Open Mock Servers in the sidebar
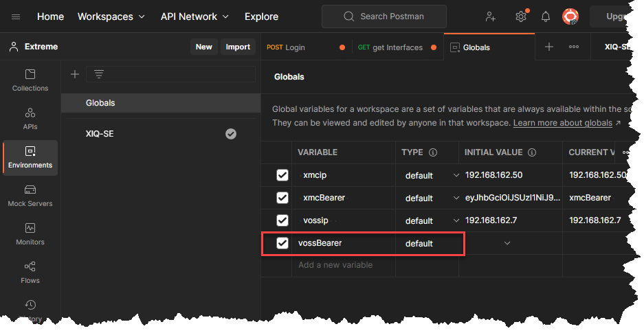The height and width of the screenshot is (333, 644). pyautogui.click(x=30, y=196)
